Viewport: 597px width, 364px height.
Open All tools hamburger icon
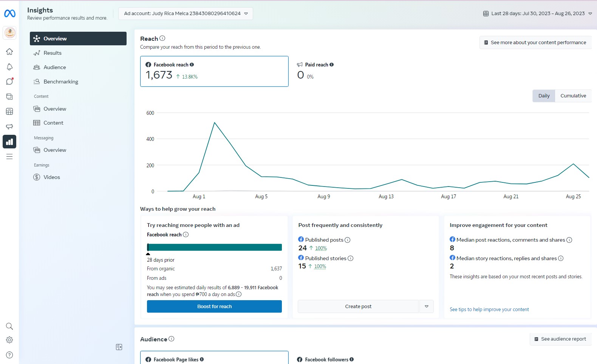[x=9, y=156]
